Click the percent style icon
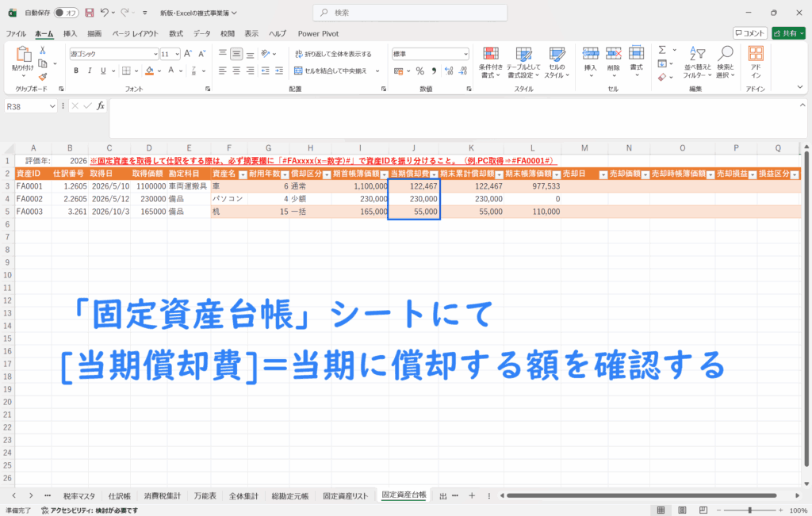Screen dimensions: 812x516 [420, 71]
